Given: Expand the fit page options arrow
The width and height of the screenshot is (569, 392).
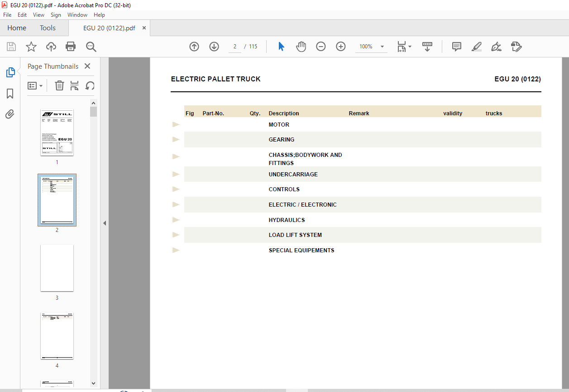Looking at the screenshot, I should [x=410, y=47].
